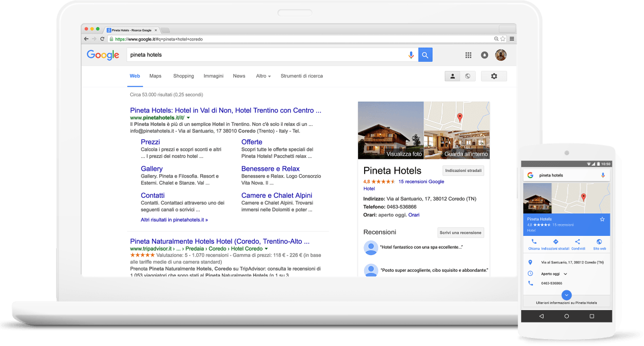Screen dimensions: 644x346
Task: Open the Maps search tab
Action: pyautogui.click(x=155, y=76)
